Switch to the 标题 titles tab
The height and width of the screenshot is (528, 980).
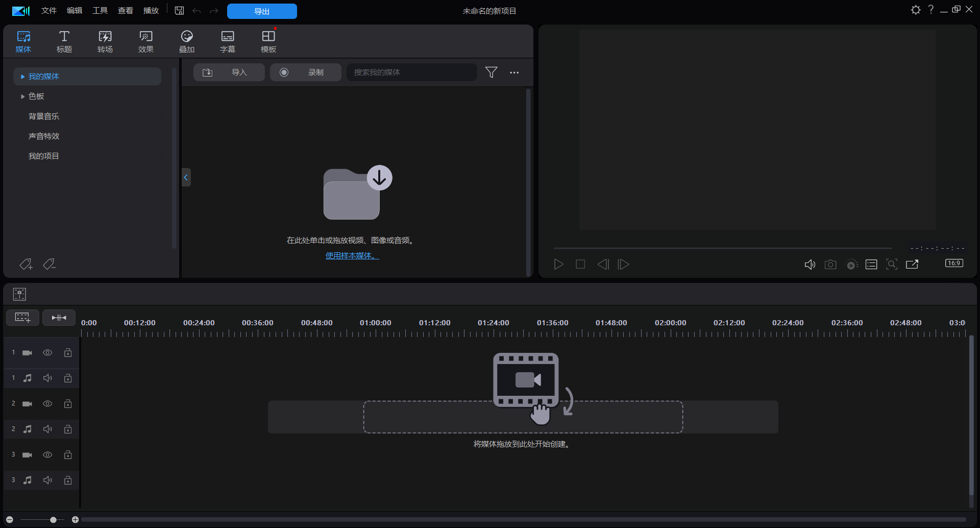point(64,42)
